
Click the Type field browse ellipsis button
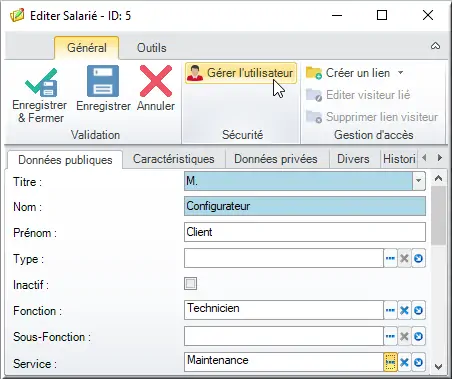tap(390, 258)
